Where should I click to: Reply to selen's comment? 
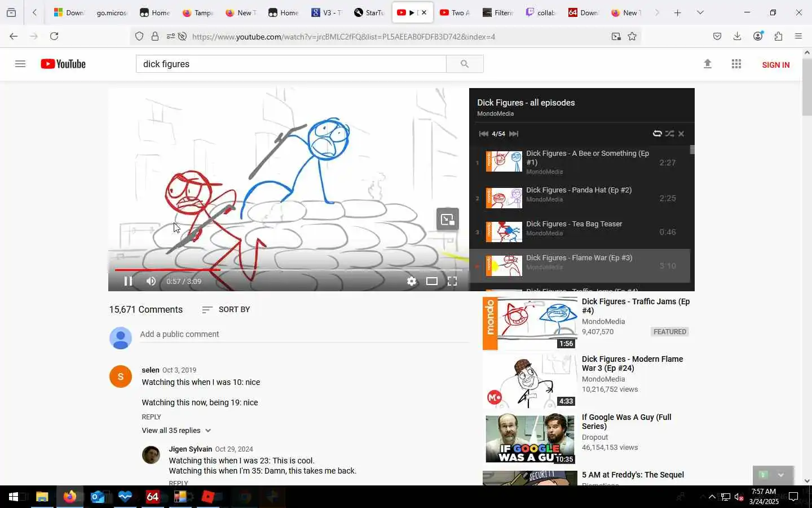pos(151,417)
